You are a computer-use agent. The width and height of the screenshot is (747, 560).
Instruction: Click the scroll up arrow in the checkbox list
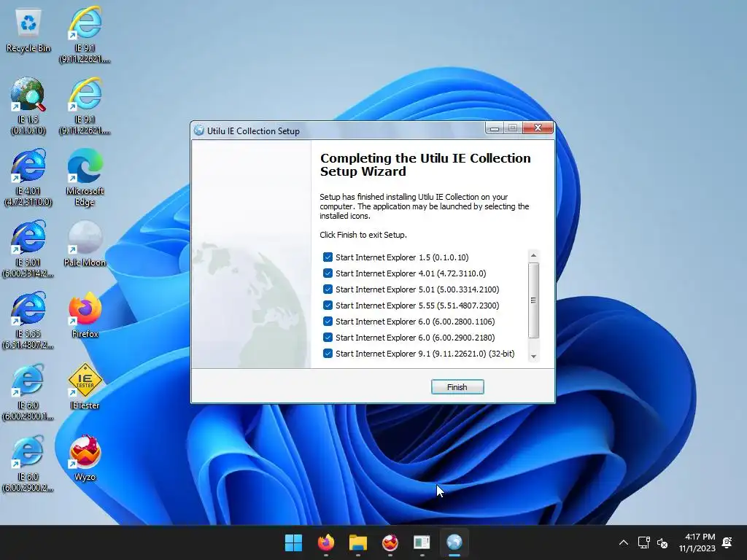pyautogui.click(x=533, y=256)
